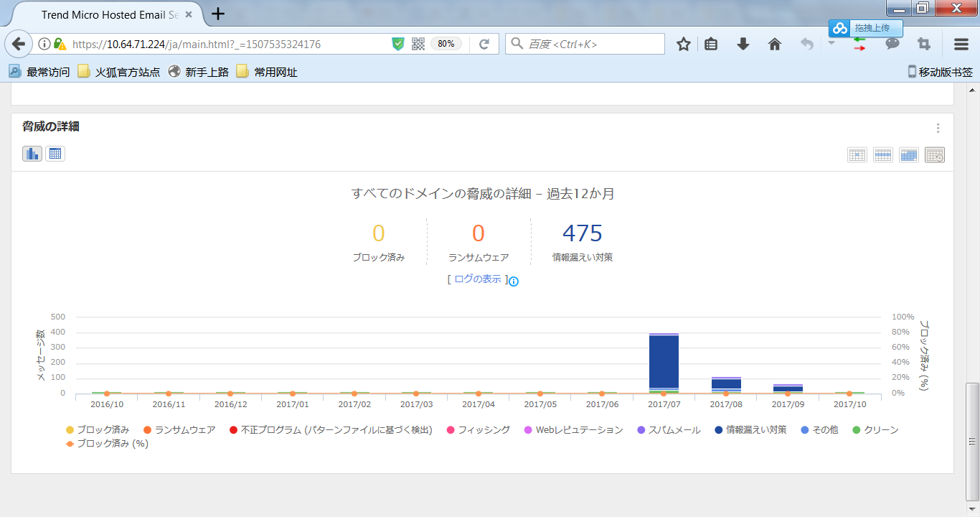Viewport: 980px width, 517px height.
Task: Open the 火狐官方站点 bookmark folder
Action: point(119,72)
